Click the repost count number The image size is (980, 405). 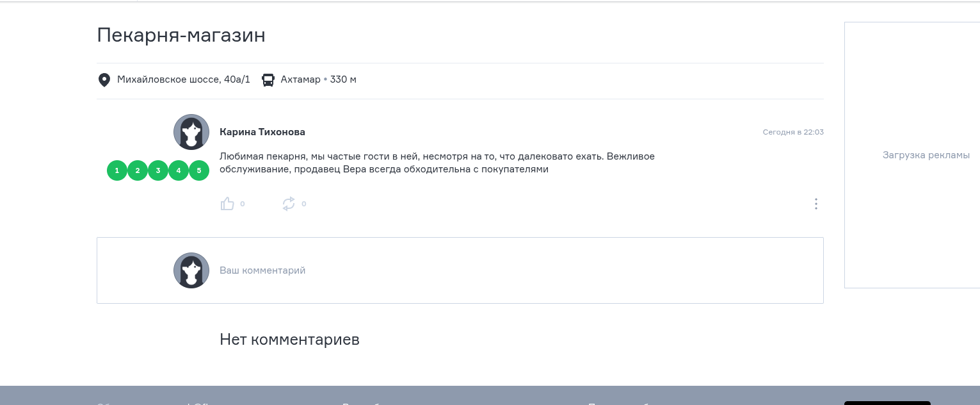click(x=304, y=204)
